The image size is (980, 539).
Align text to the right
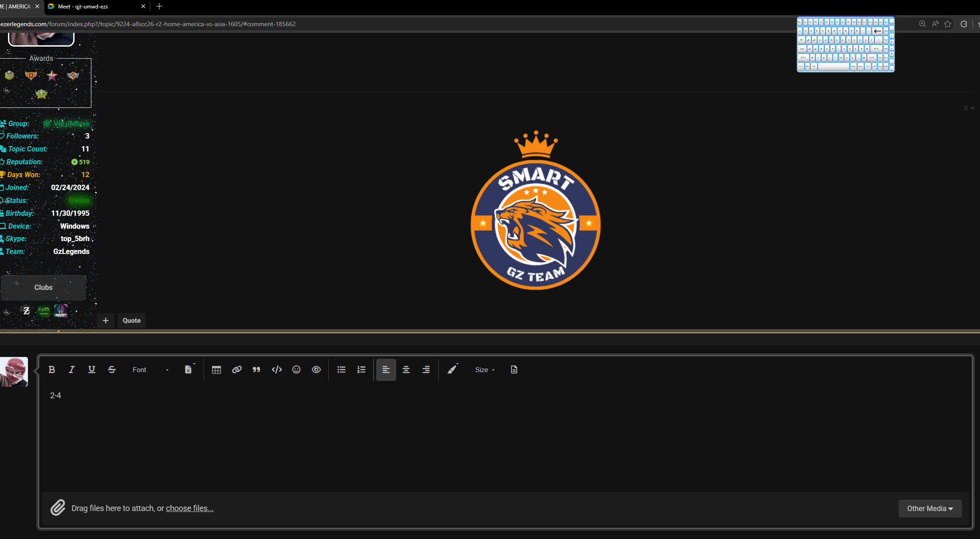click(426, 369)
